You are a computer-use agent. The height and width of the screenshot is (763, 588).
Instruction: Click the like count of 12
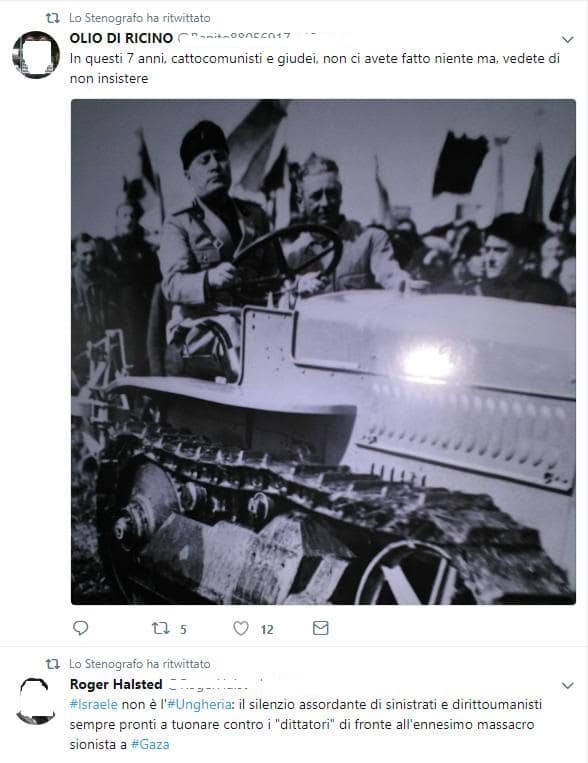[267, 630]
